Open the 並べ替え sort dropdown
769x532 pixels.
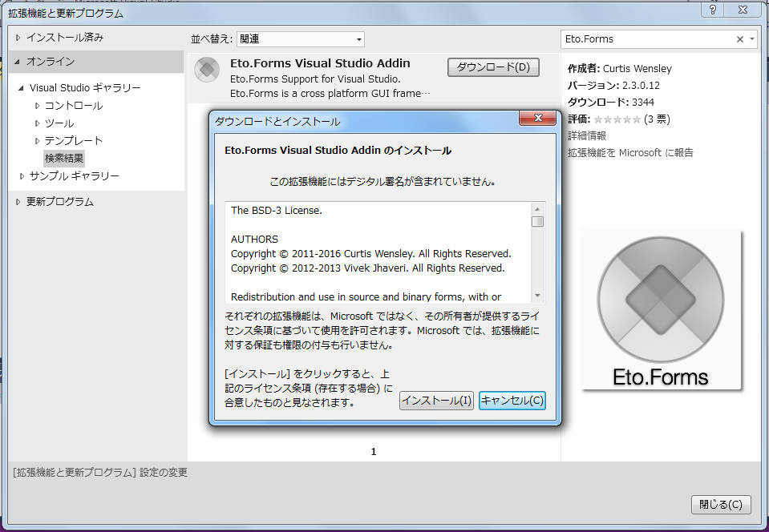(301, 38)
